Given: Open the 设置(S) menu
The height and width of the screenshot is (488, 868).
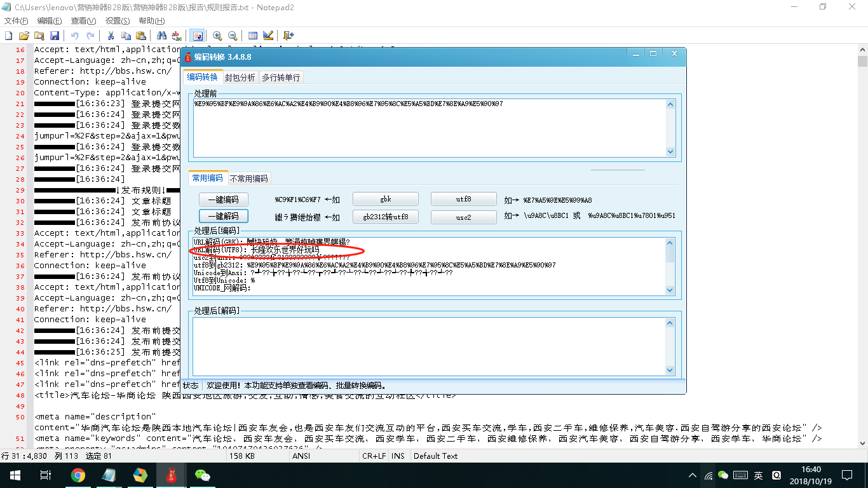Looking at the screenshot, I should 117,20.
